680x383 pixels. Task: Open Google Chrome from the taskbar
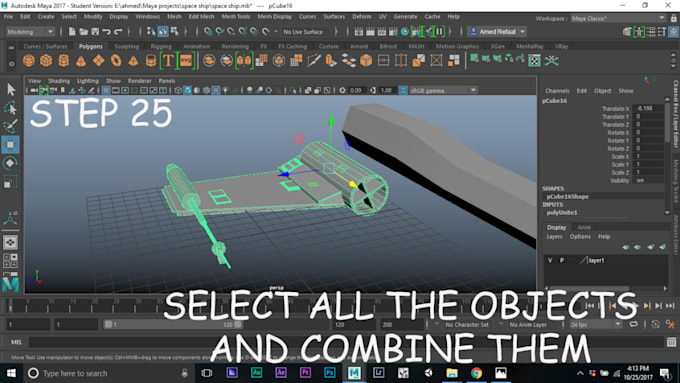476,373
